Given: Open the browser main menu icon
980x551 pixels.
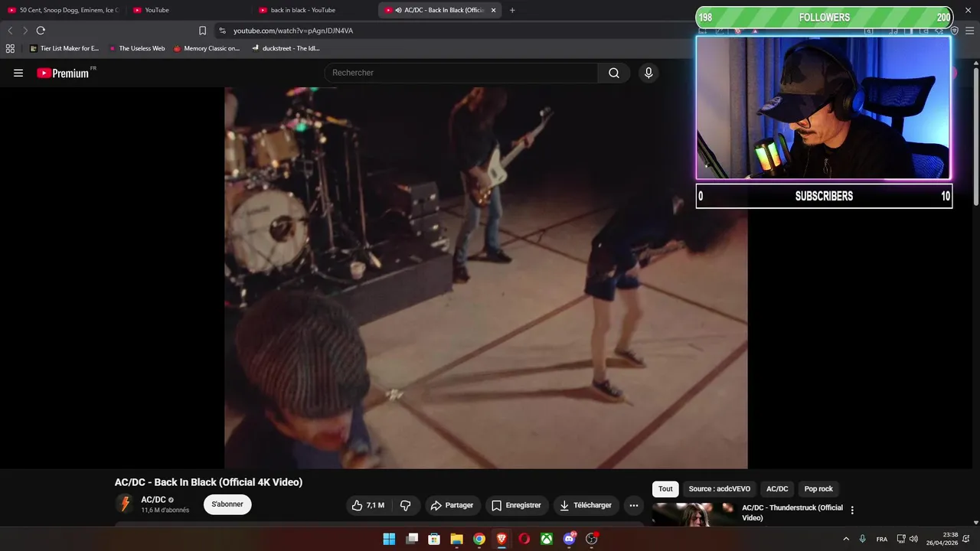Looking at the screenshot, I should [x=969, y=31].
